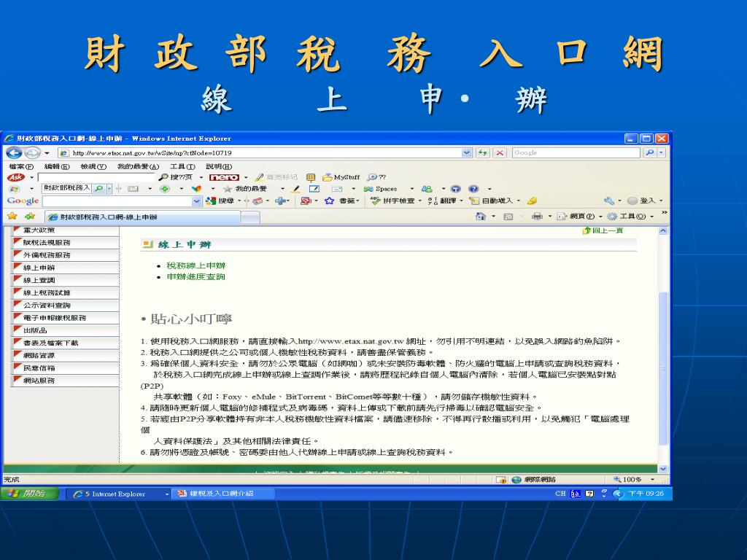Click the 搜尋 search button on Google toolbar
The height and width of the screenshot is (560, 747).
coord(222,201)
